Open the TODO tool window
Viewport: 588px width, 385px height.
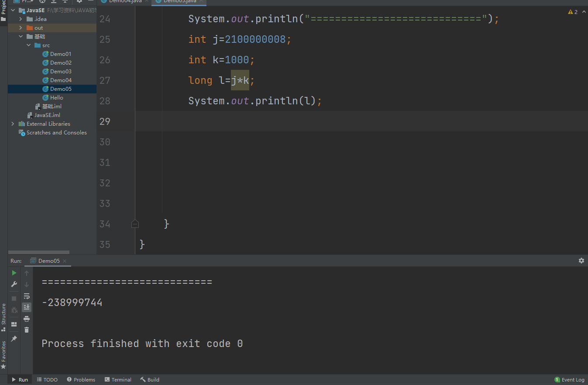click(x=47, y=380)
